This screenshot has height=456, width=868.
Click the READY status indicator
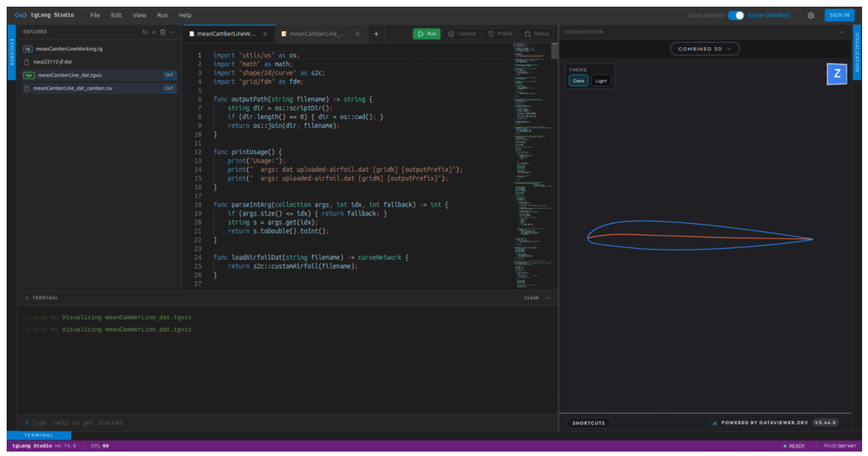point(795,446)
